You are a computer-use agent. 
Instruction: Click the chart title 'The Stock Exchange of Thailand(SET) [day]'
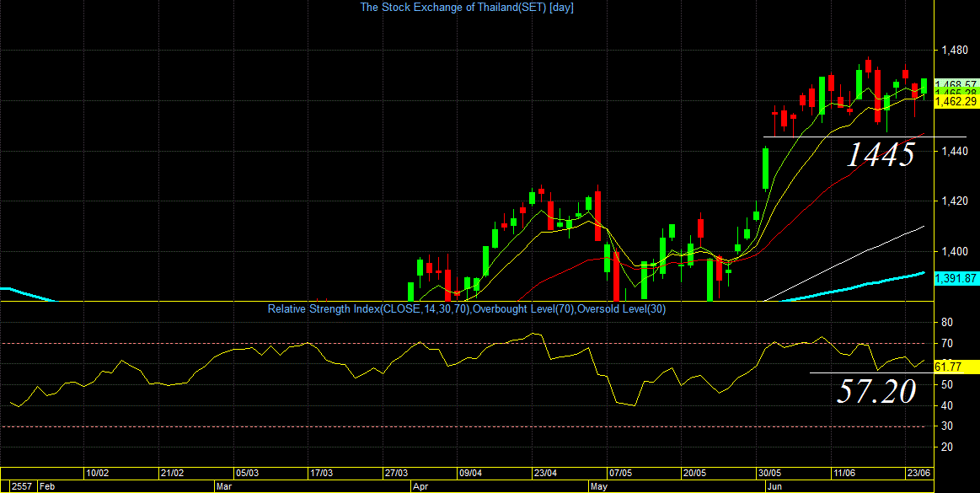point(467,8)
